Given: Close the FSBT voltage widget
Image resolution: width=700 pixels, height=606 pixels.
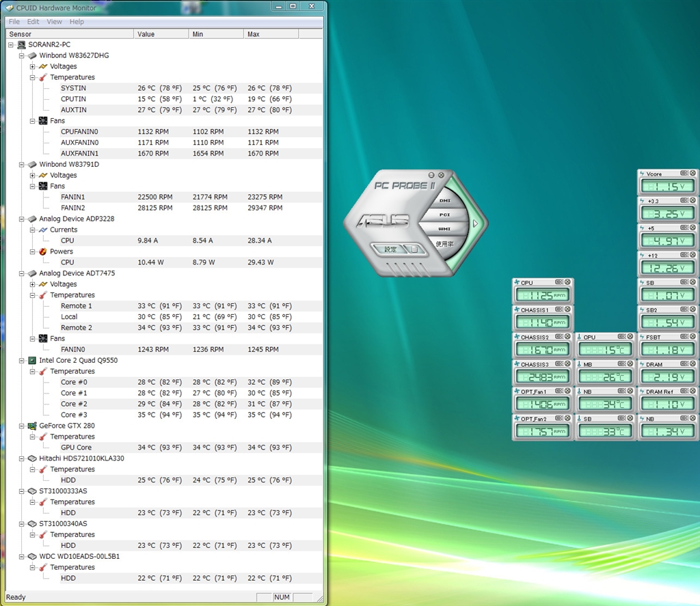Looking at the screenshot, I should [x=692, y=336].
